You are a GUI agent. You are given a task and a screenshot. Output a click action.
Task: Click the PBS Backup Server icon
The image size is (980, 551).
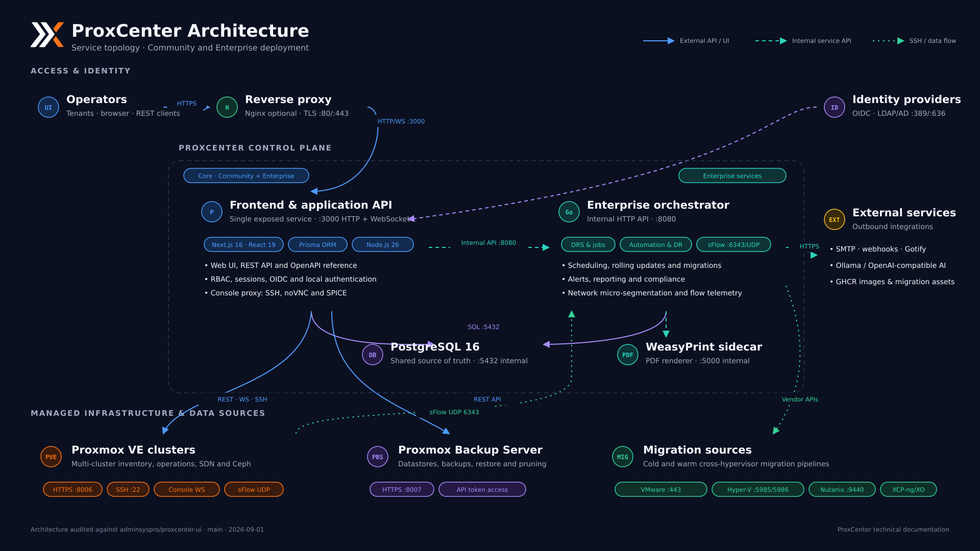click(378, 457)
